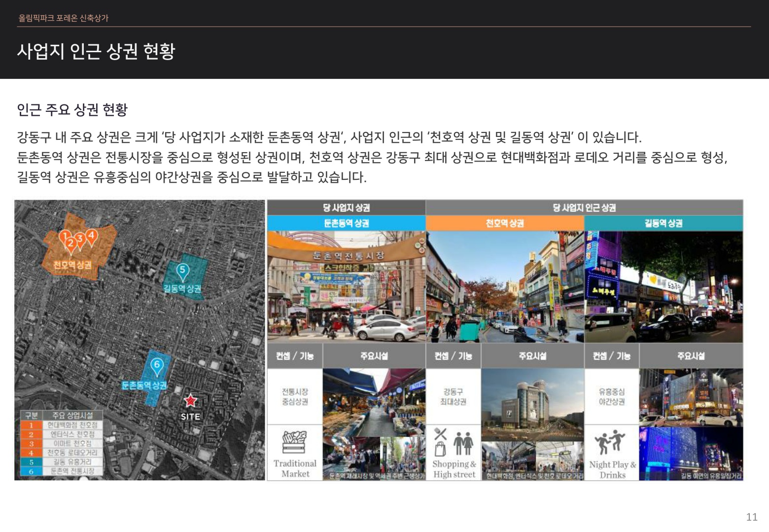Click map pin number 1 in Cheonho area
Viewport: 769px width, 532px height.
(x=65, y=236)
